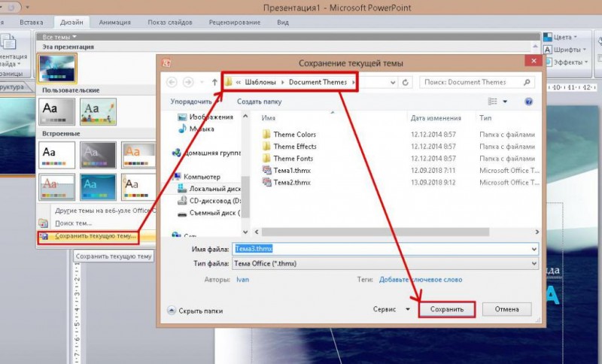Open Музыка in navigation pane
602x364 pixels.
pyautogui.click(x=196, y=129)
